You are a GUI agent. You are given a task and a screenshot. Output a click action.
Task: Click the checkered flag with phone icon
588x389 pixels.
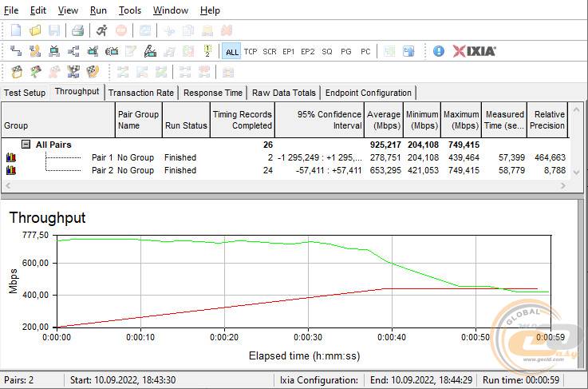(93, 72)
